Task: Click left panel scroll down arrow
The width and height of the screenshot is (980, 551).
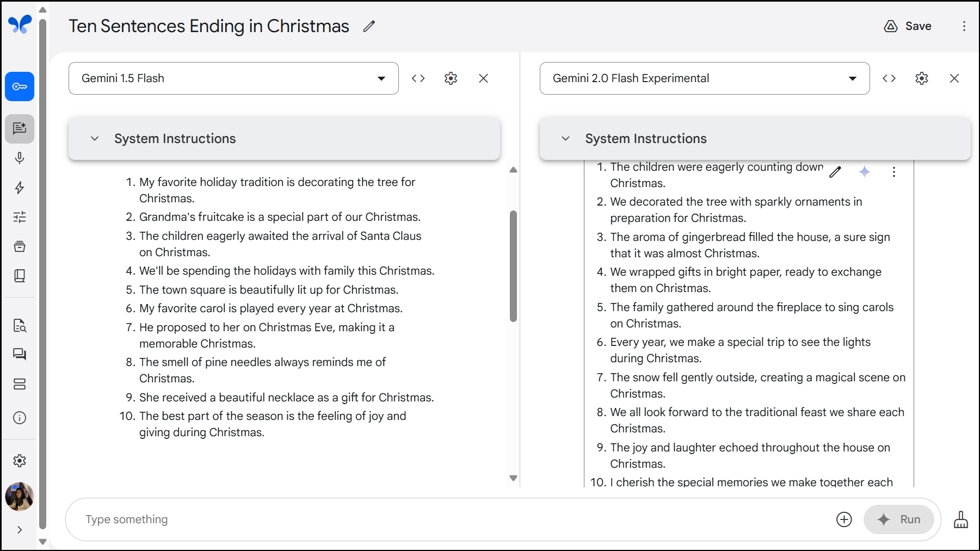Action: click(513, 478)
